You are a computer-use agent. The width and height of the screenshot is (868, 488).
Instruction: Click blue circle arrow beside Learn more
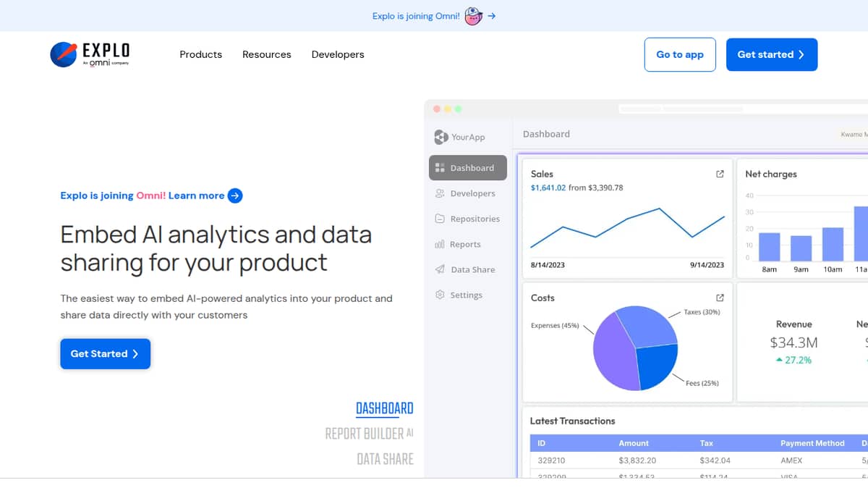(x=235, y=195)
